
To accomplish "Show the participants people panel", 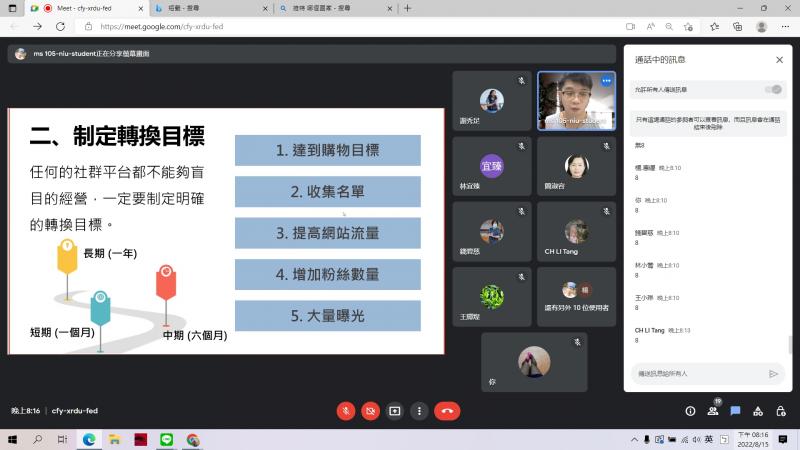I will pyautogui.click(x=713, y=411).
